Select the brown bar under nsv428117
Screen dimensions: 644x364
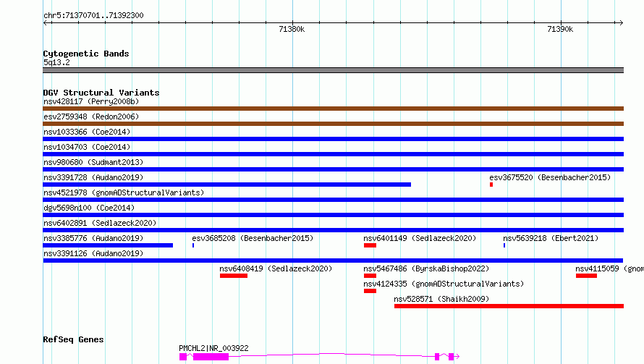coord(333,109)
